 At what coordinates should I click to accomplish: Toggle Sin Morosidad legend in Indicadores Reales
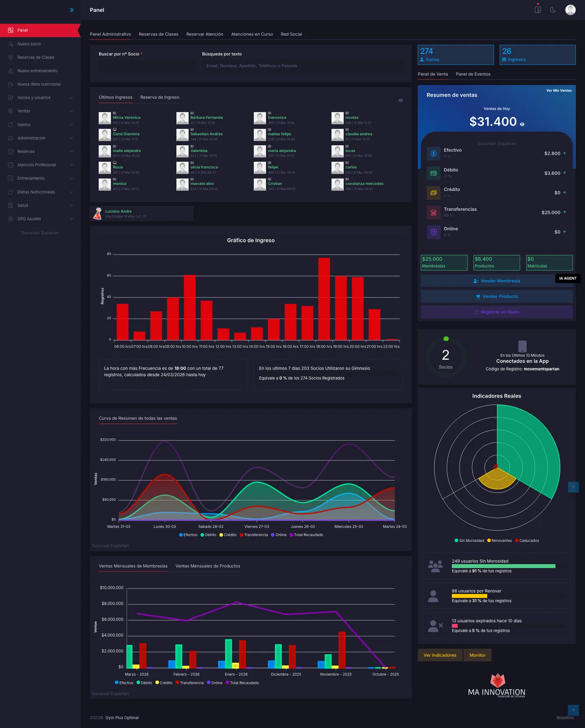pos(469,541)
